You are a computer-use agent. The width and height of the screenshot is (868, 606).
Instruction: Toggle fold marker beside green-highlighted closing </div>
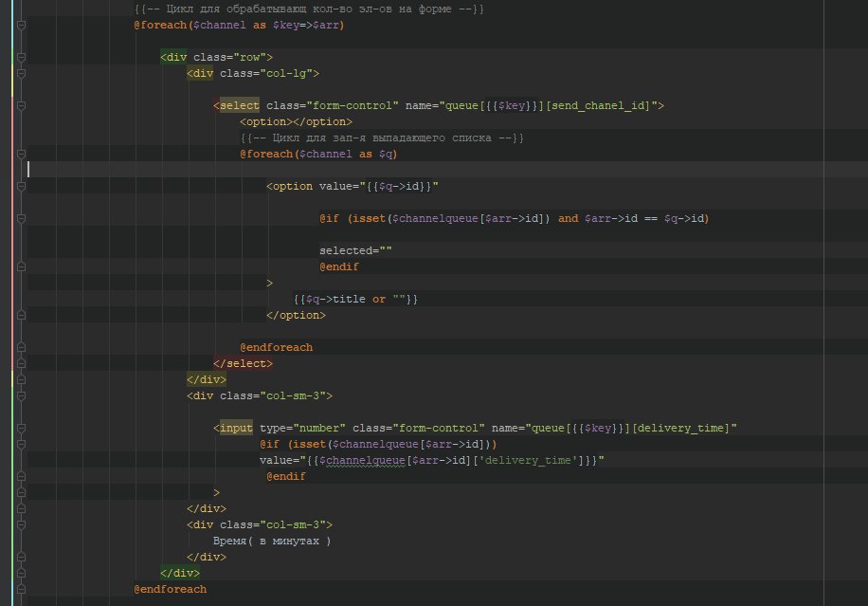[21, 574]
